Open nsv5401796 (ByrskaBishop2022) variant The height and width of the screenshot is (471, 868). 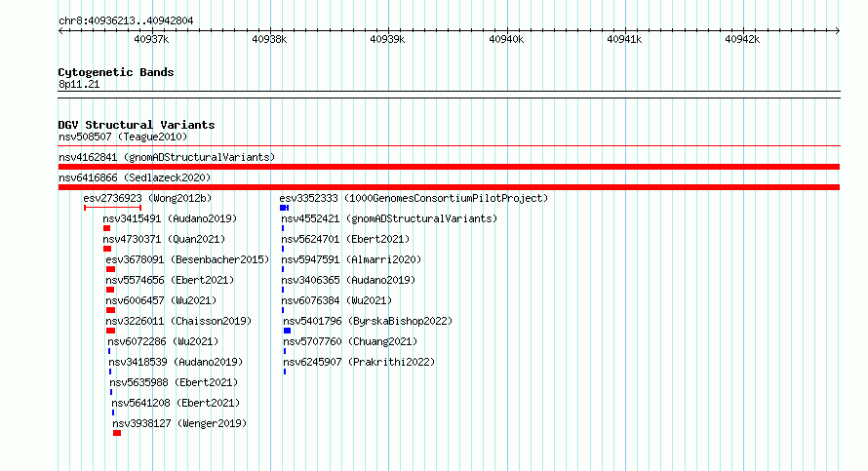(x=368, y=321)
